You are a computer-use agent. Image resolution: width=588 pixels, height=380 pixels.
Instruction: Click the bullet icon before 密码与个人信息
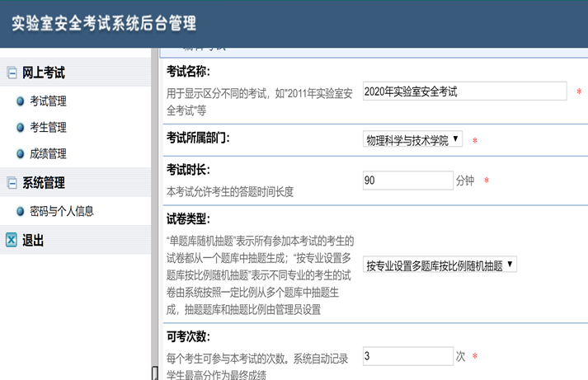[x=21, y=211]
